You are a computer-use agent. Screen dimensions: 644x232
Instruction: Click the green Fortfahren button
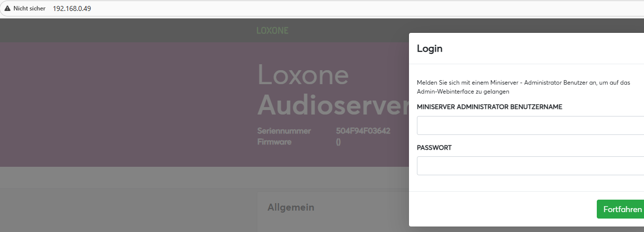621,209
